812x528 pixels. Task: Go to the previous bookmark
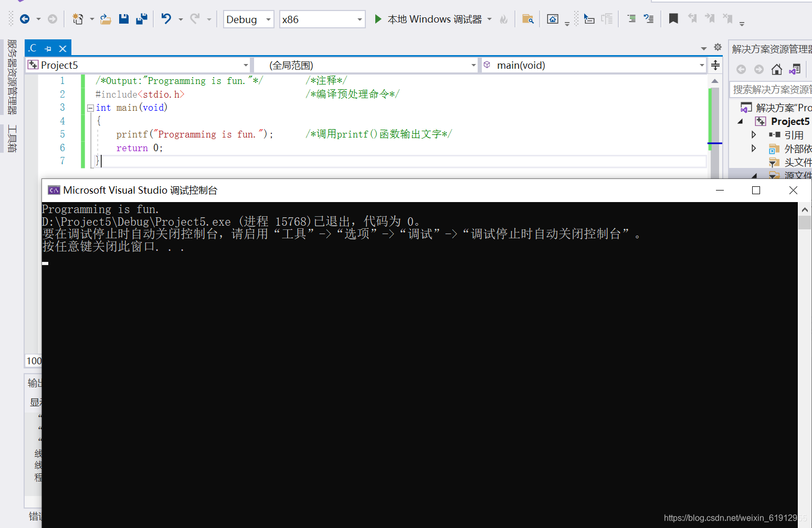(693, 19)
